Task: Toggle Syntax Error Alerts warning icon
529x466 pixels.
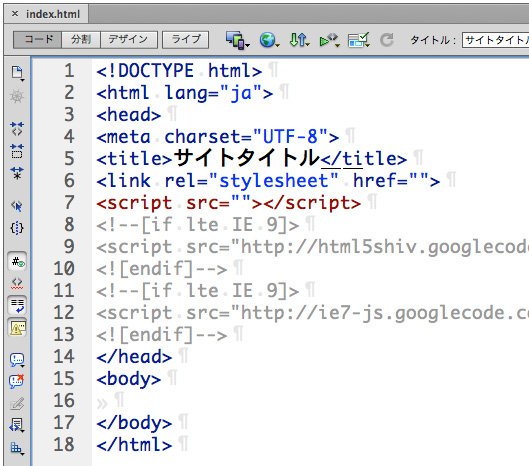Action: [x=17, y=327]
